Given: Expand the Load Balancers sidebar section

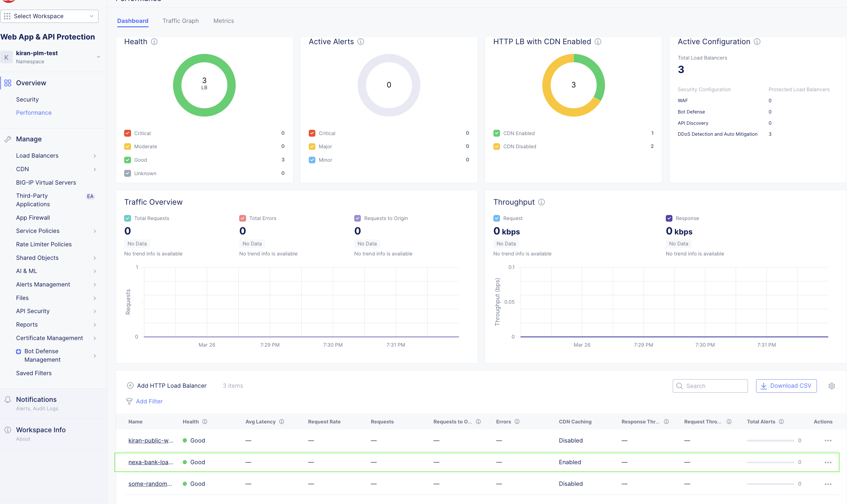Looking at the screenshot, I should [x=95, y=155].
